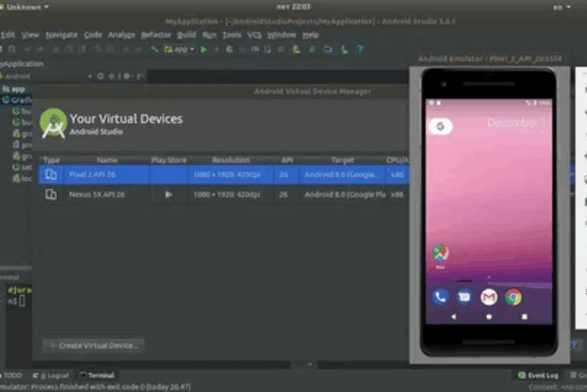Screen dimensions: 587x392
Task: Open the Build menu
Action: pyautogui.click(x=187, y=35)
